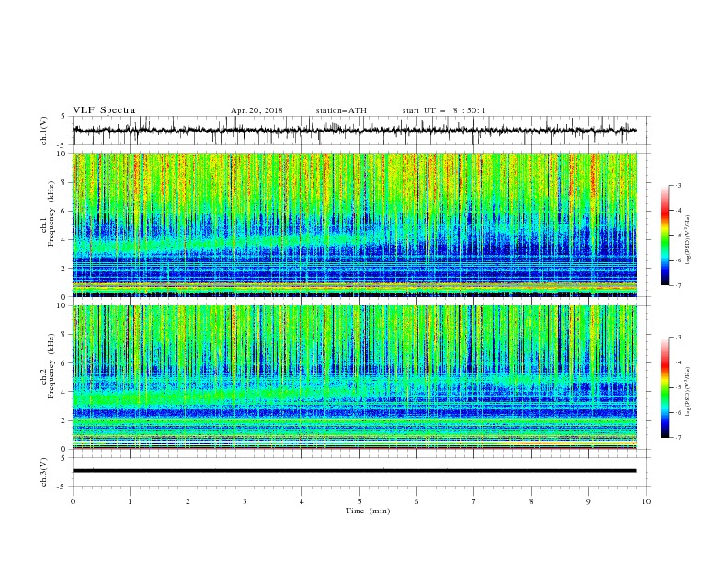This screenshot has height=563, width=728.
Task: Click inside the ch.1 spectrogram panel
Action: [x=354, y=224]
